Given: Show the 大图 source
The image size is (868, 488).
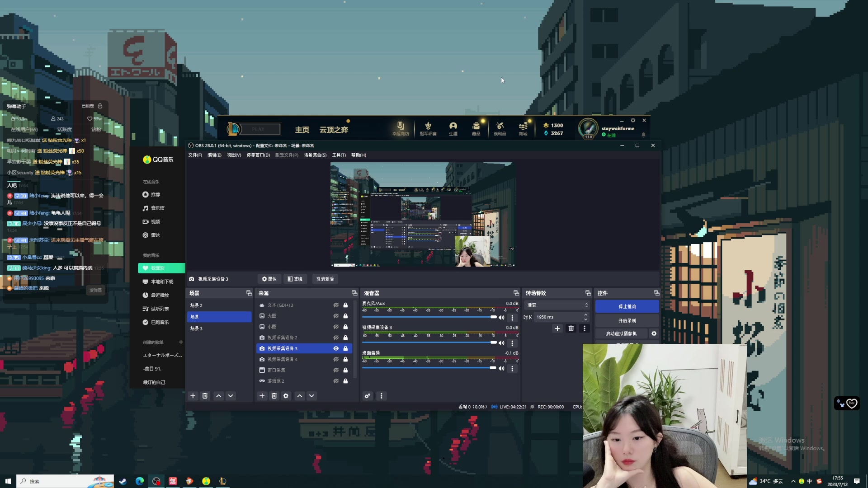Looking at the screenshot, I should click(x=336, y=316).
